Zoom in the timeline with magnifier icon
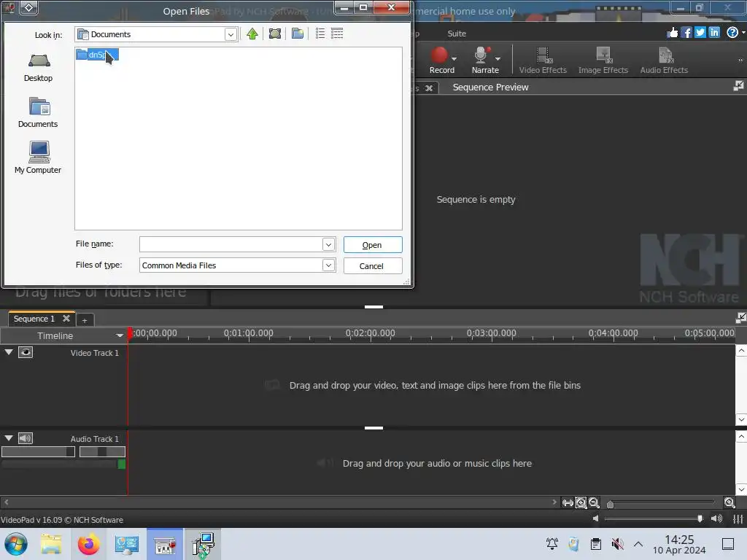The width and height of the screenshot is (747, 560). coord(729,502)
